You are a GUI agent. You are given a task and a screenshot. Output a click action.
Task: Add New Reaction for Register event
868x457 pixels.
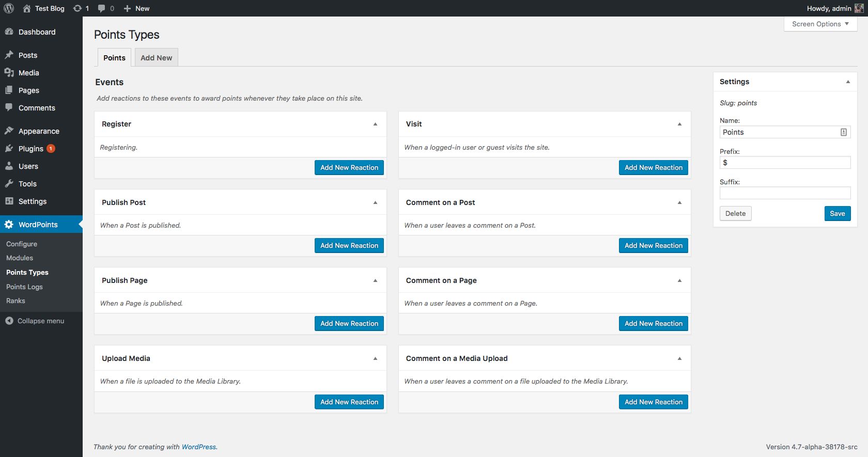(x=349, y=167)
